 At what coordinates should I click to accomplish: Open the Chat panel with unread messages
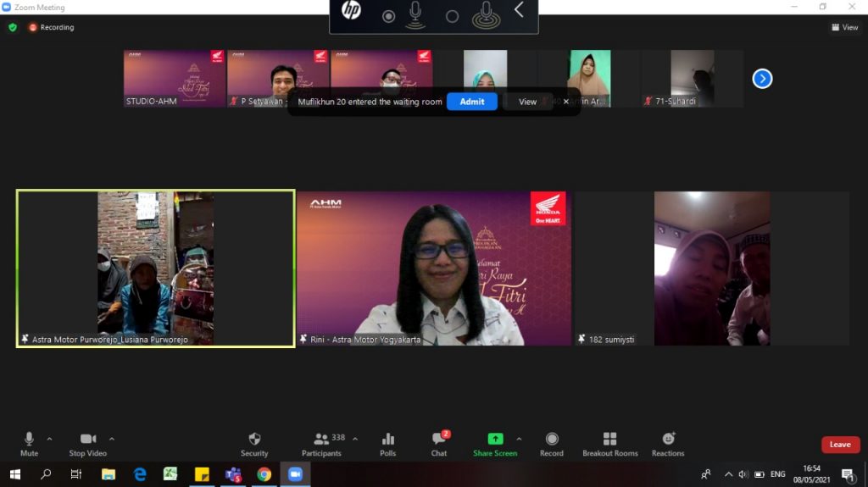click(x=439, y=440)
